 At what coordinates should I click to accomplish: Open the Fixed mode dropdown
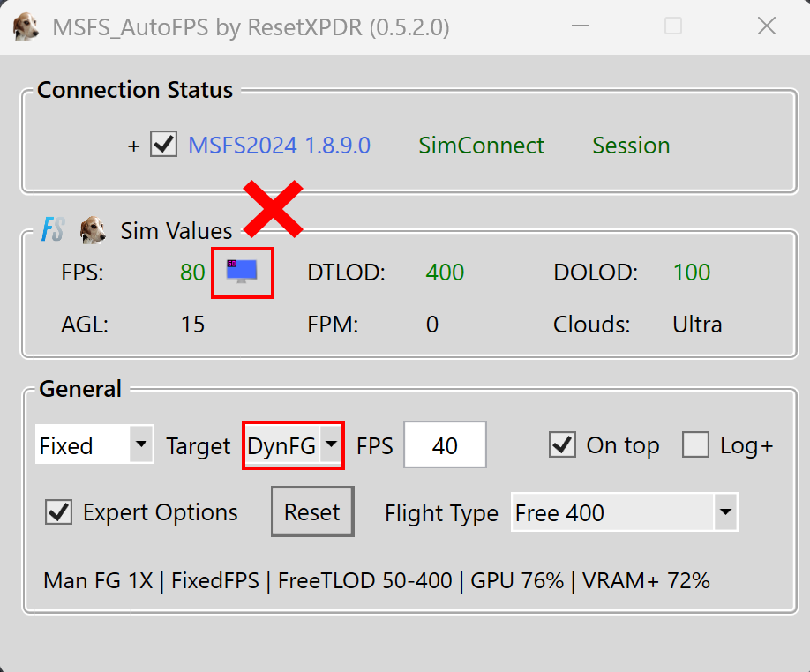(x=94, y=444)
